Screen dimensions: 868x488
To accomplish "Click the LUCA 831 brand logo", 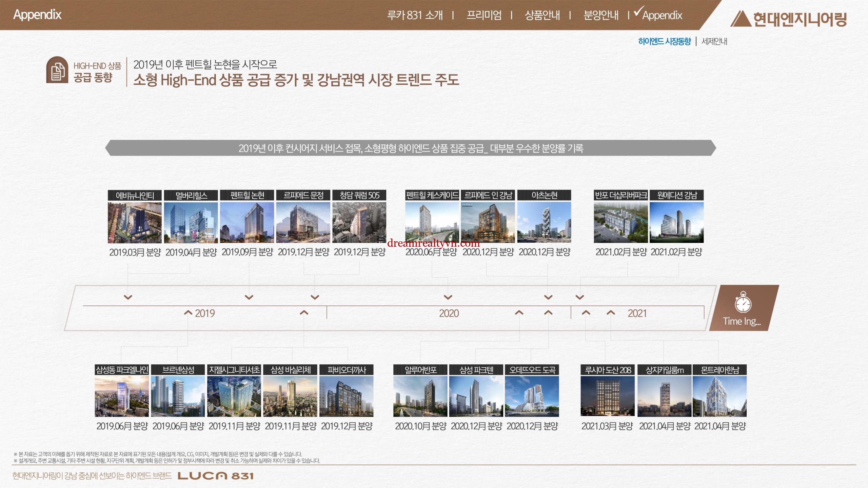I will coord(216,476).
